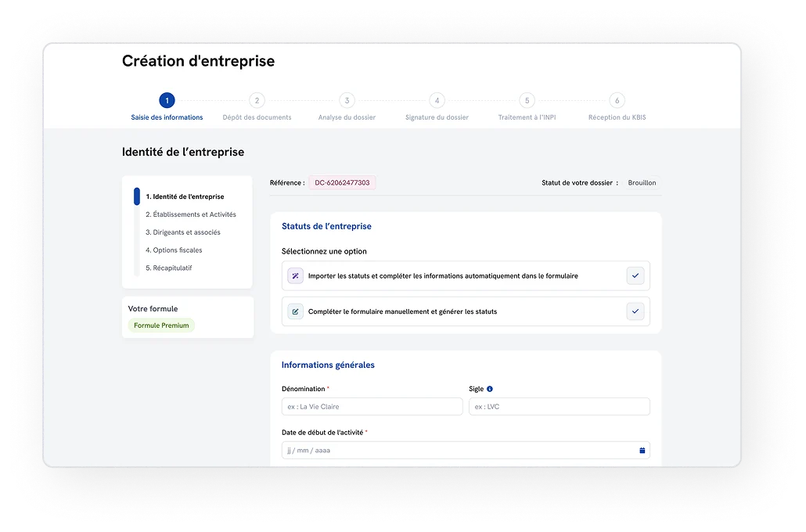The height and width of the screenshot is (532, 806).
Task: Click the Votre formule label
Action: 153,309
